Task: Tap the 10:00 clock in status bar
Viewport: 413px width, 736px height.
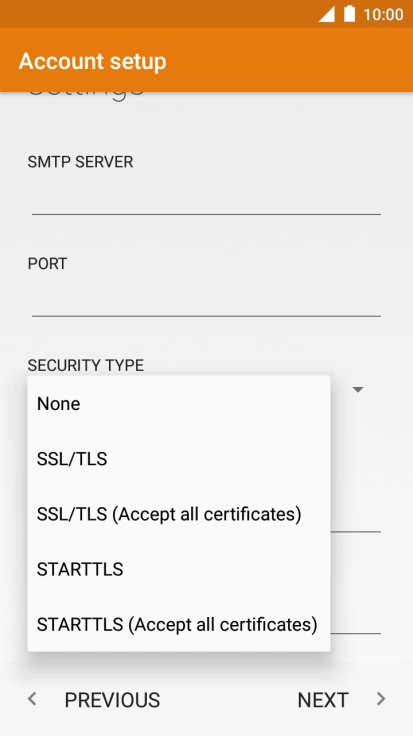Action: coord(383,14)
